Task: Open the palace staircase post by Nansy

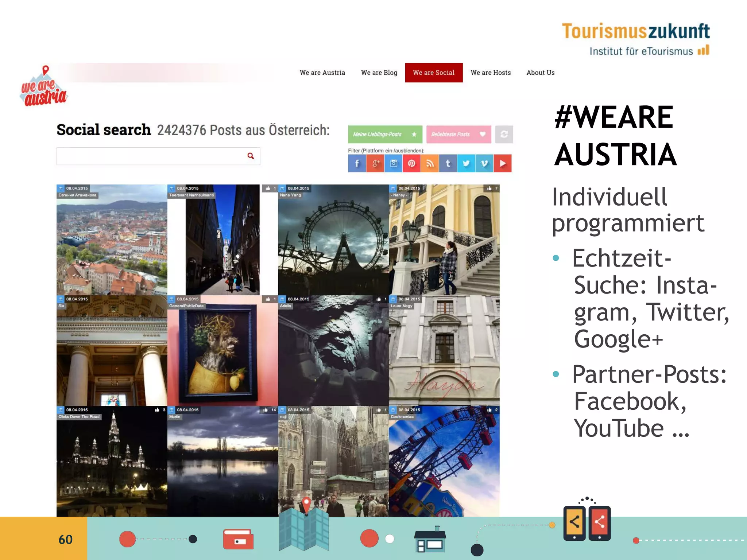Action: [x=444, y=240]
